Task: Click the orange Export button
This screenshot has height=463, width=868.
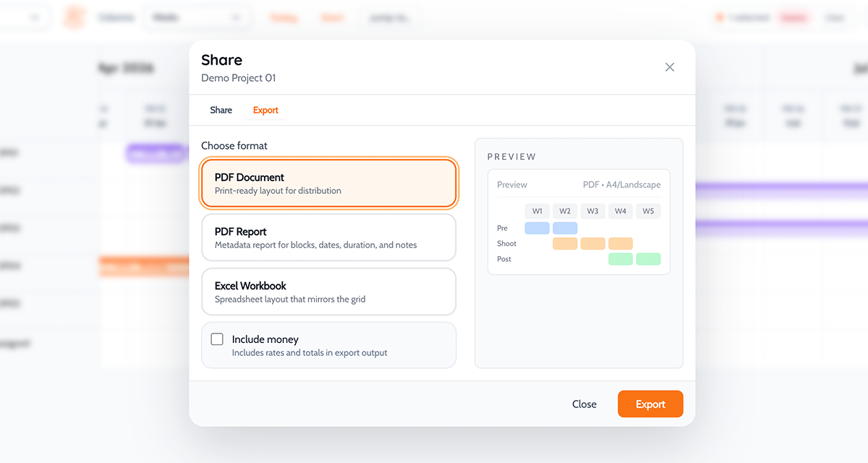Action: pos(650,404)
